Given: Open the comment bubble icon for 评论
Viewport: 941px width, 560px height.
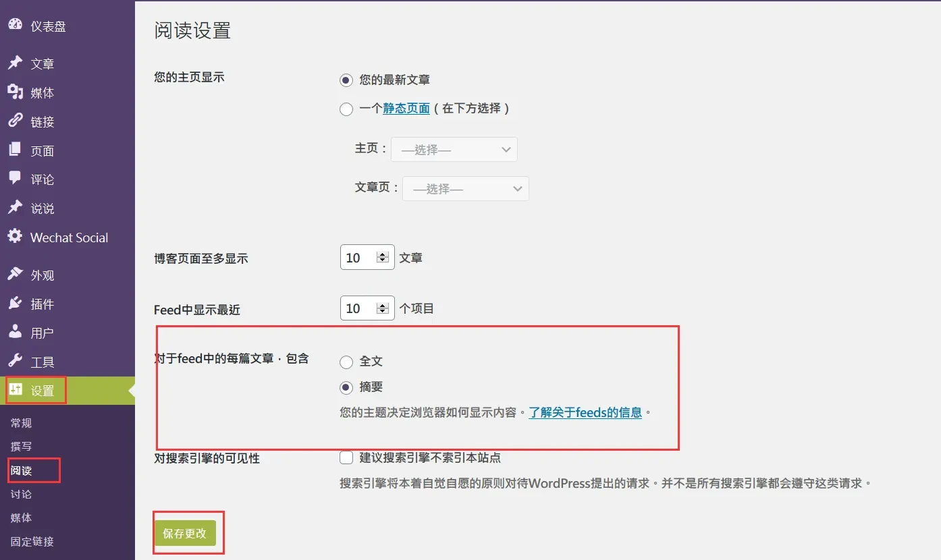Looking at the screenshot, I should pos(15,179).
